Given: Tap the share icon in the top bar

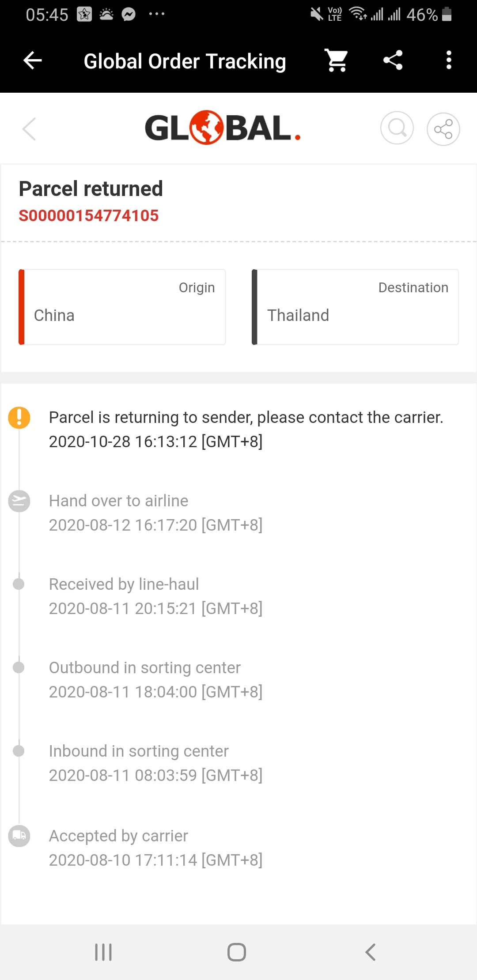Looking at the screenshot, I should (x=393, y=60).
